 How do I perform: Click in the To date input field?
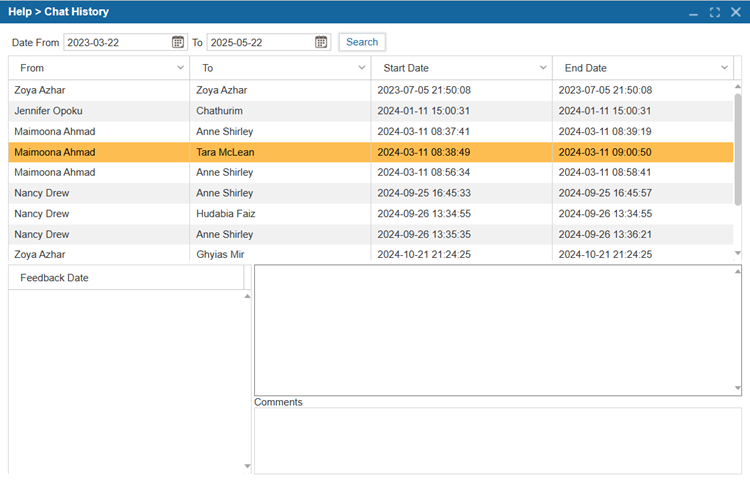[260, 42]
